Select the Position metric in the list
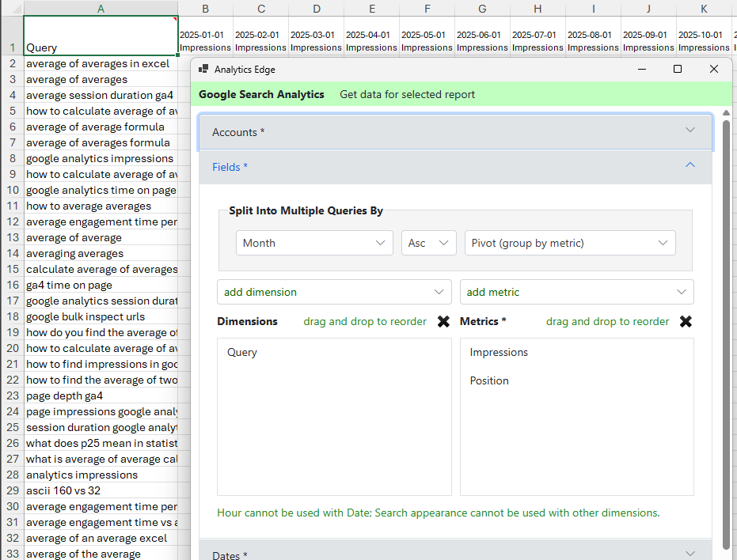The height and width of the screenshot is (560, 737). coord(489,381)
